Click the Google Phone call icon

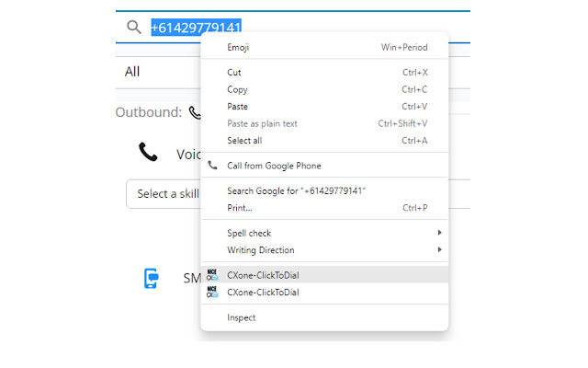click(213, 166)
